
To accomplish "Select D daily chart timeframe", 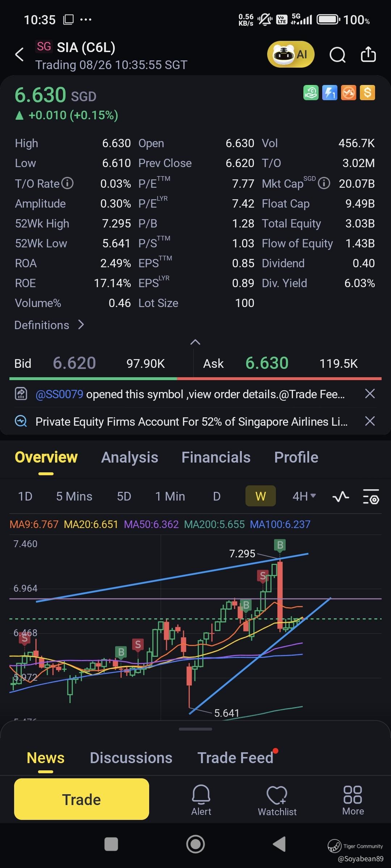I will (x=216, y=496).
